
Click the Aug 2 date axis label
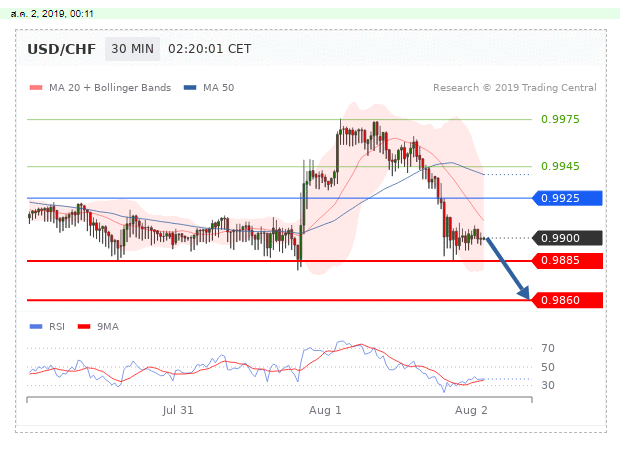pyautogui.click(x=471, y=410)
